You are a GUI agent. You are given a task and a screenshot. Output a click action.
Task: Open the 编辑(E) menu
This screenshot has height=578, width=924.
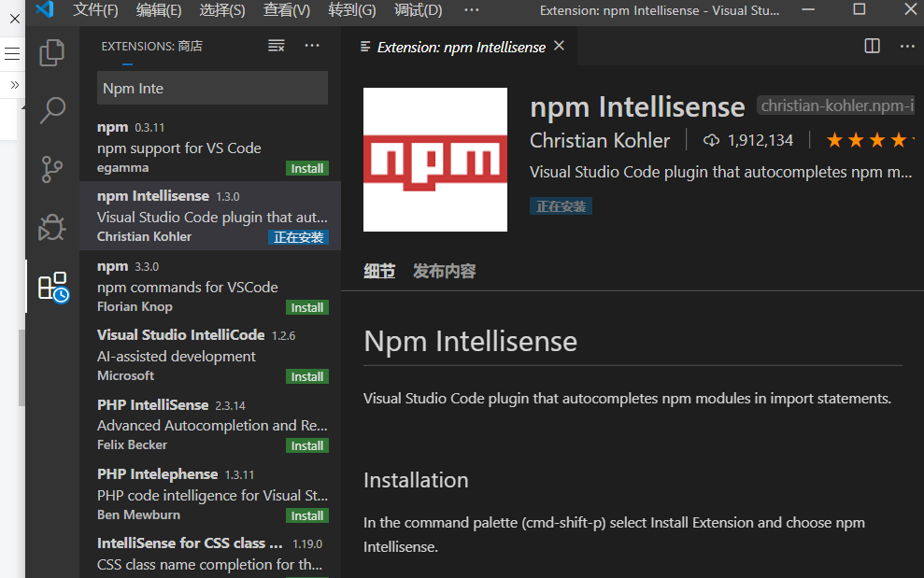coord(159,10)
